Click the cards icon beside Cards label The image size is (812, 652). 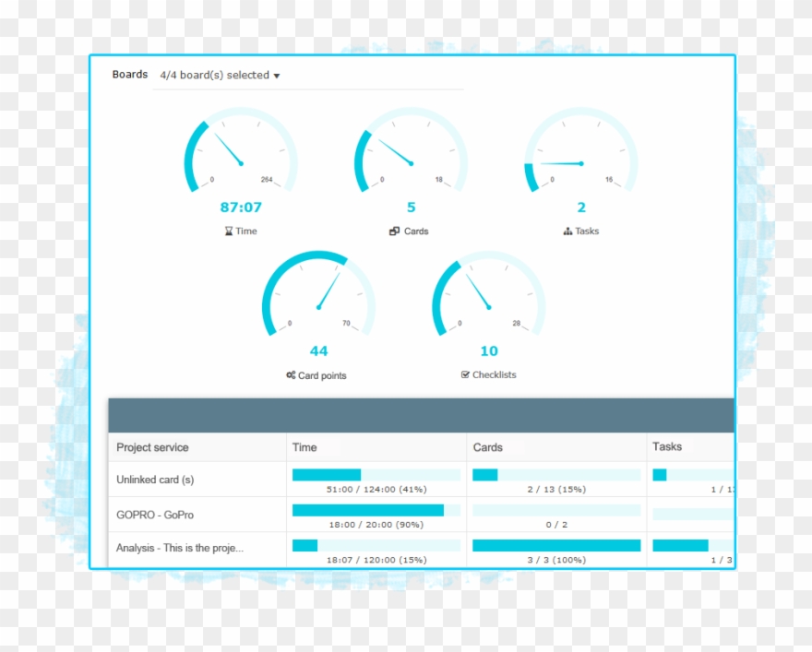coord(394,231)
